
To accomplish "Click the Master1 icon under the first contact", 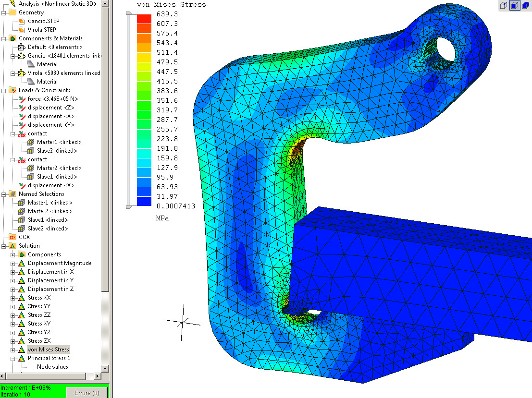I will (x=31, y=142).
